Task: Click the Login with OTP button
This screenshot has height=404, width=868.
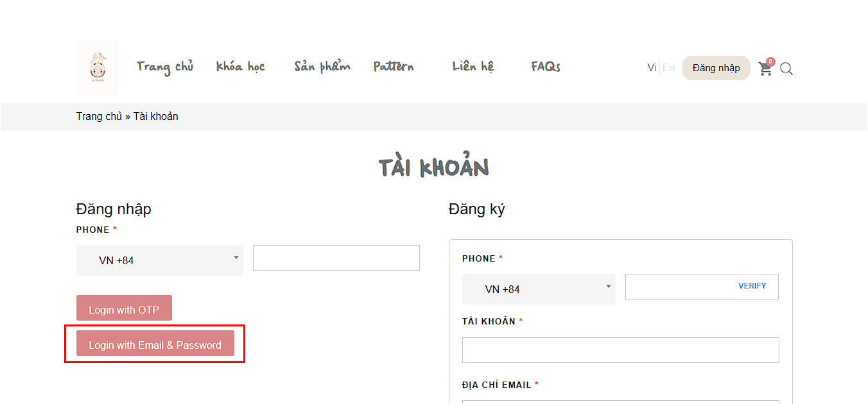Action: tap(124, 308)
